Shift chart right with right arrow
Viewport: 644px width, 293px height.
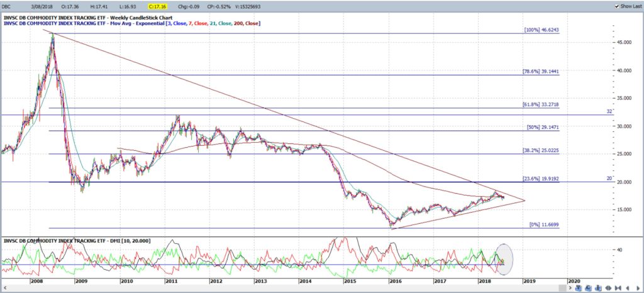(x=638, y=288)
